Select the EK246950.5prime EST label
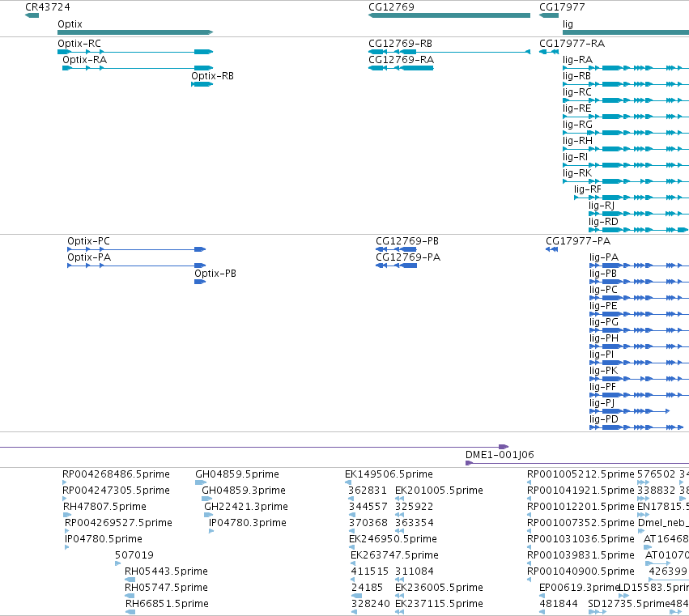The image size is (689, 616). pyautogui.click(x=393, y=539)
